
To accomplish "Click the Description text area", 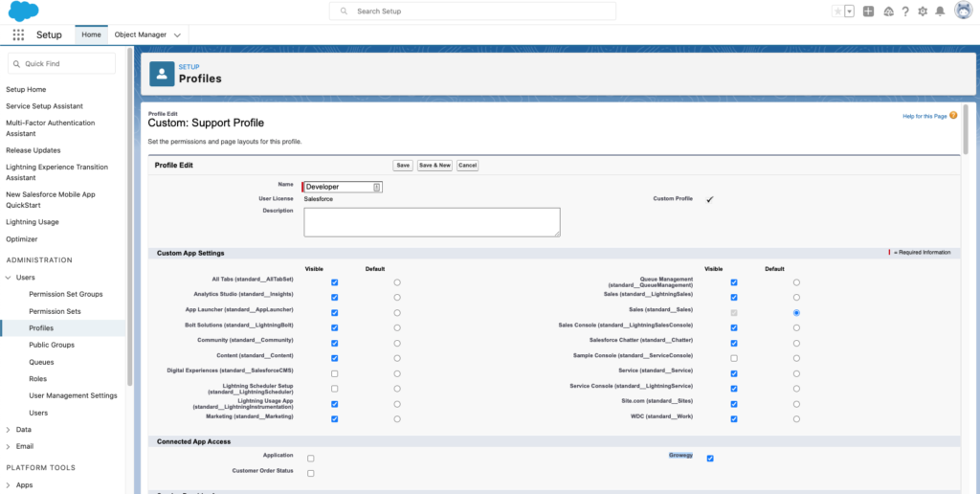I will coord(432,223).
